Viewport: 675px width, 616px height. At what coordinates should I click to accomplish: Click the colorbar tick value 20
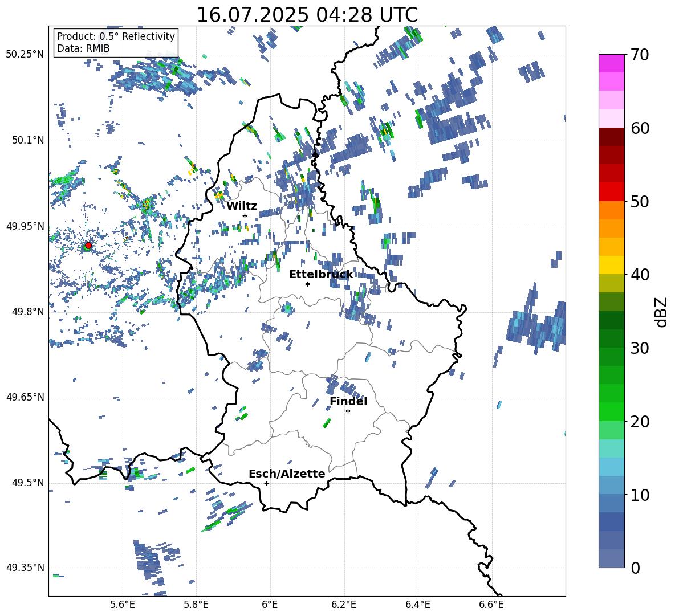point(639,421)
